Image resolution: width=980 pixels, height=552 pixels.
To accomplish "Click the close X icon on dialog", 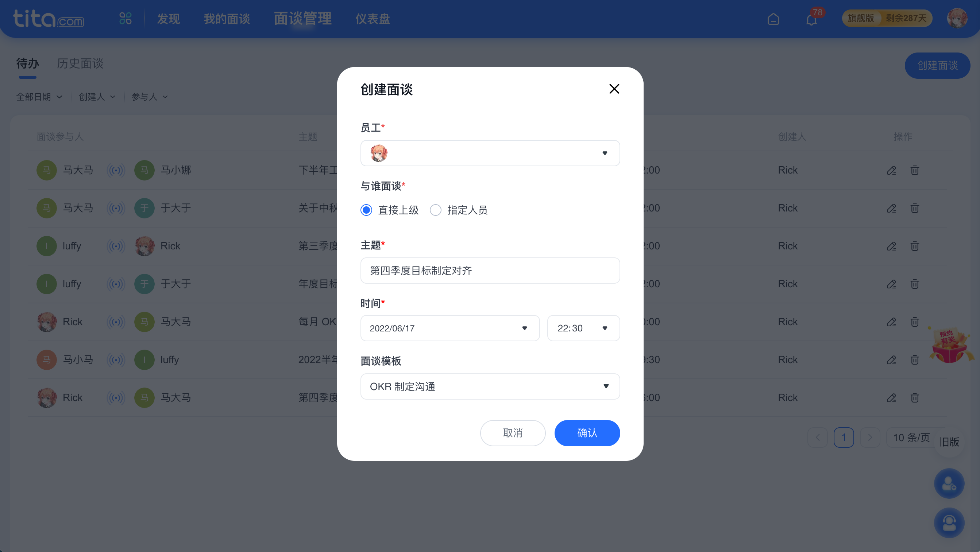I will [x=614, y=89].
